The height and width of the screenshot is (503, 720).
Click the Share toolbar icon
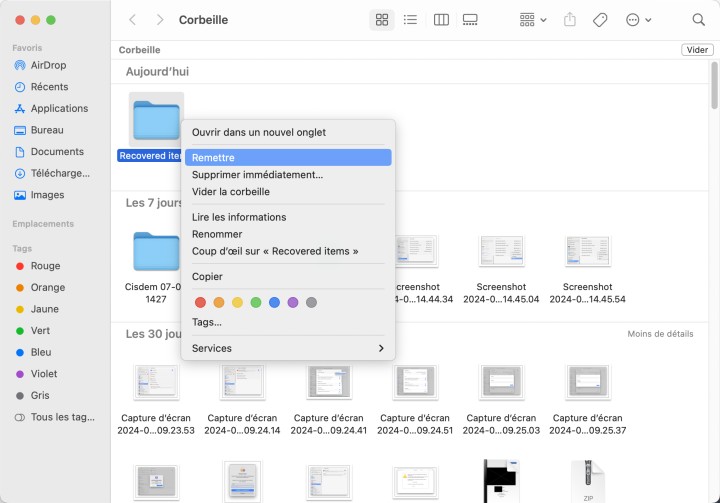coord(570,20)
